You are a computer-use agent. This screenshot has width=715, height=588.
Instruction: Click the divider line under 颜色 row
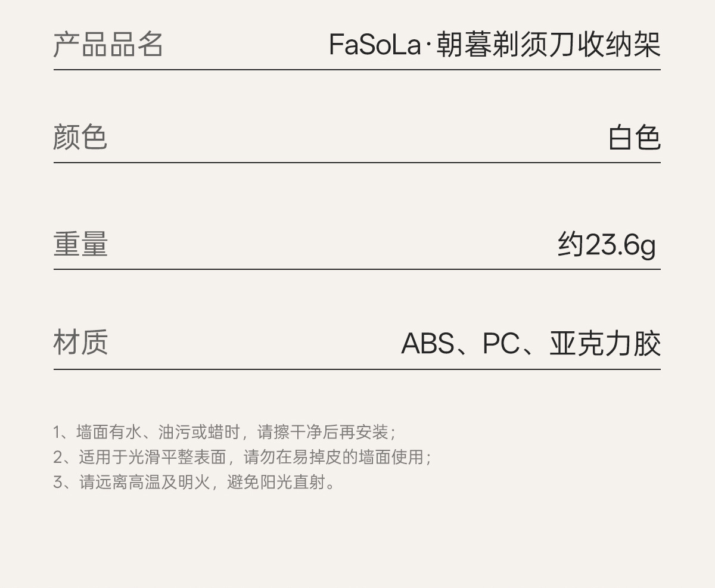357,162
